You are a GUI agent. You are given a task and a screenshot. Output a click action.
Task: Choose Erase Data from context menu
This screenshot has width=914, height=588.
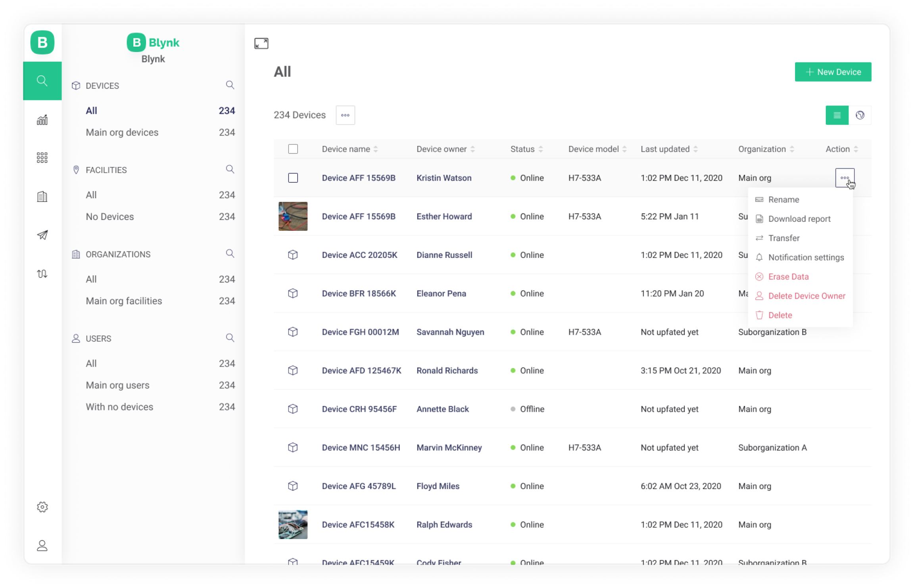coord(788,277)
